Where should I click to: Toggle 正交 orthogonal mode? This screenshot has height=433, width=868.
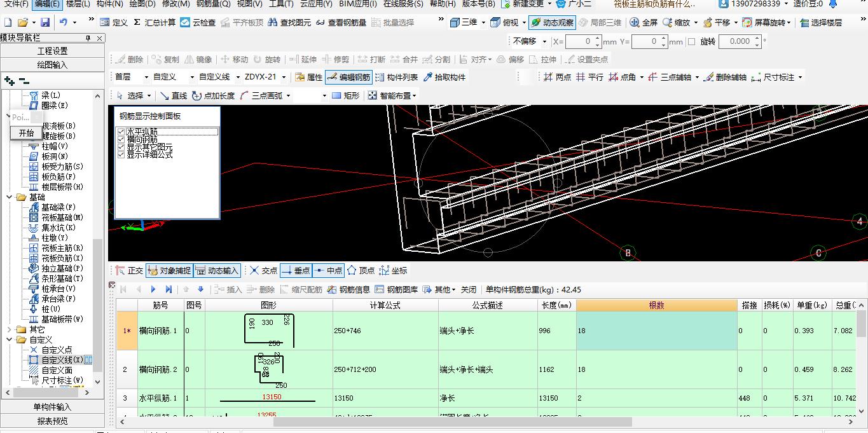pyautogui.click(x=129, y=270)
